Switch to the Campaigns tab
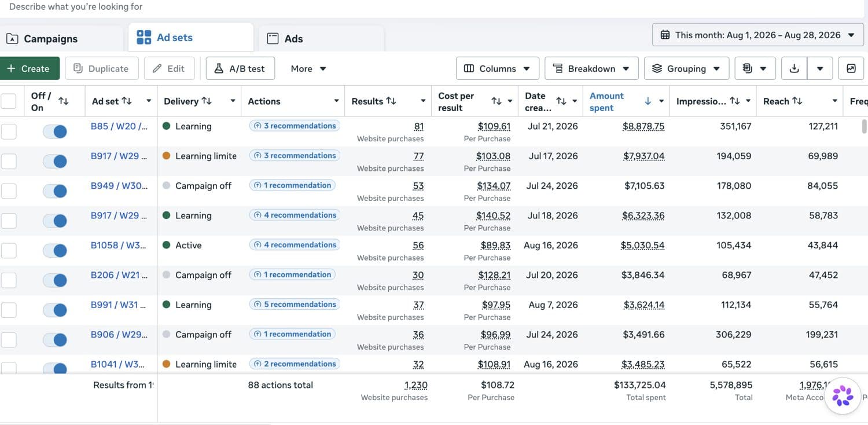The height and width of the screenshot is (425, 868). click(x=51, y=39)
